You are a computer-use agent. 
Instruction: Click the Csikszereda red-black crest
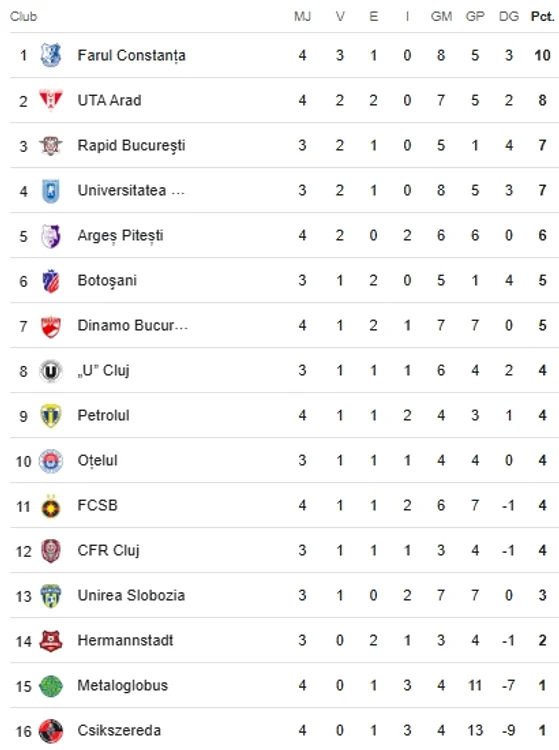click(51, 731)
